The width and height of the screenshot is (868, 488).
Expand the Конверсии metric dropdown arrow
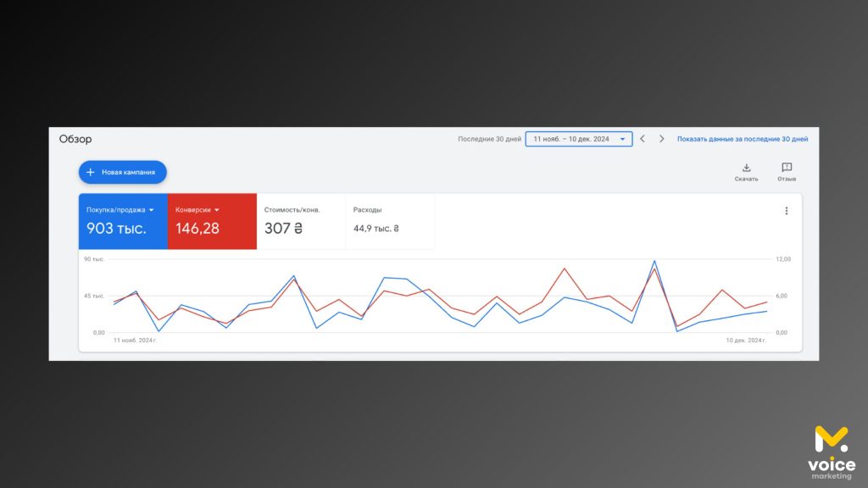[x=217, y=209]
